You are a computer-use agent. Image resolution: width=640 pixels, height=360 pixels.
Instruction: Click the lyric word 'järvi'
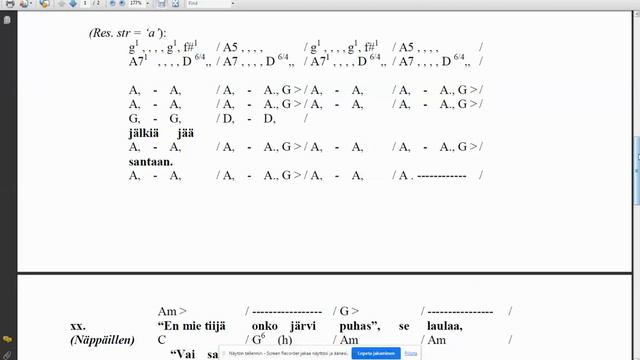coord(303,326)
